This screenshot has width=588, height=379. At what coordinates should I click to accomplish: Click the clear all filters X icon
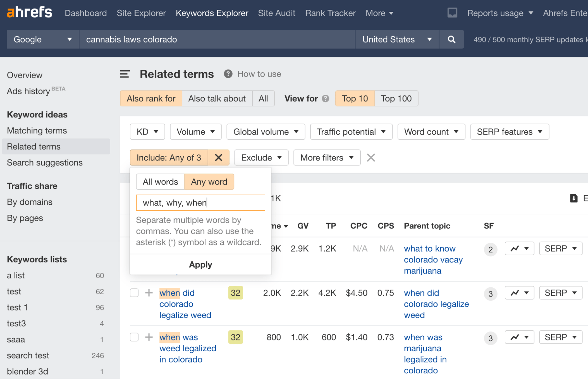371,158
